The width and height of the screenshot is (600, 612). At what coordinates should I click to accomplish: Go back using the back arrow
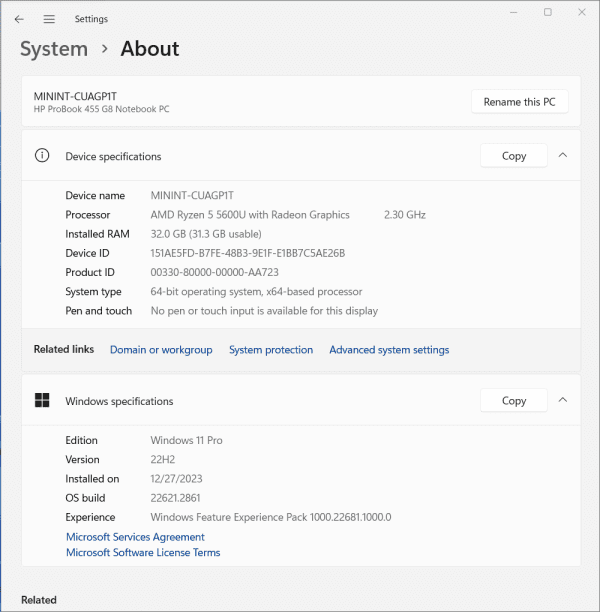point(19,19)
